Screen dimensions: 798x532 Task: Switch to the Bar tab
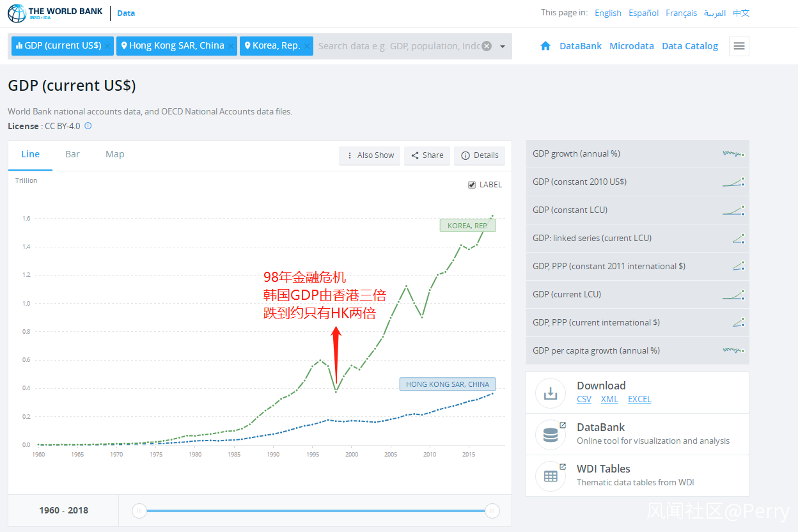[x=72, y=154]
